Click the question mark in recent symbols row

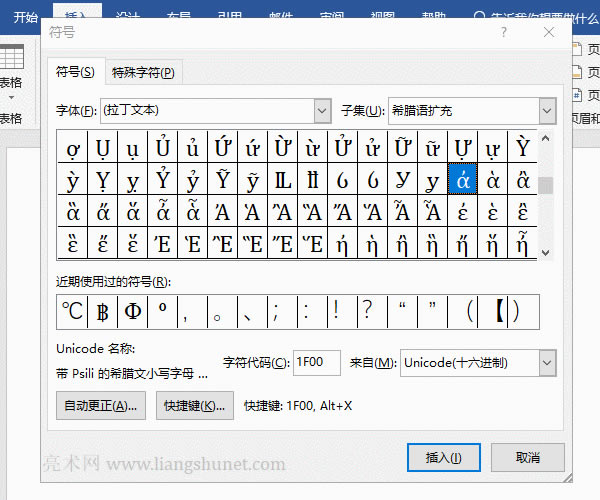click(x=367, y=312)
